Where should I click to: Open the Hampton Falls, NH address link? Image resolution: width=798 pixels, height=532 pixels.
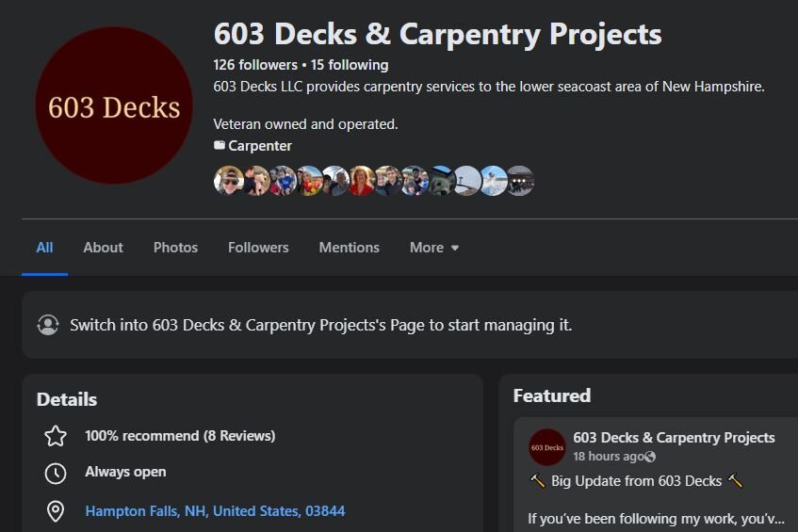tap(215, 511)
